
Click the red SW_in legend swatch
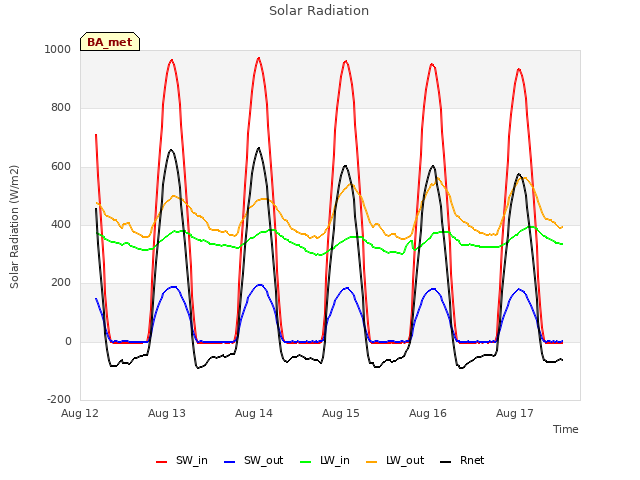pos(162,462)
